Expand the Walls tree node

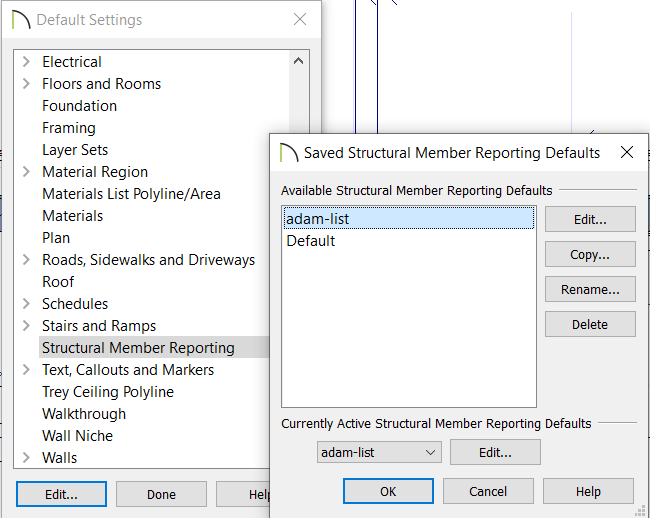click(x=26, y=457)
